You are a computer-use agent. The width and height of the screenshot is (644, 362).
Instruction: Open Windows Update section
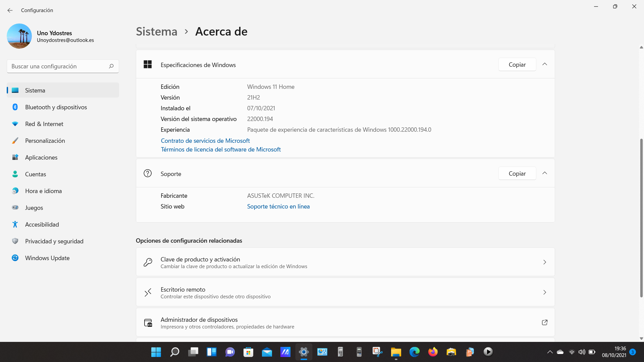click(x=47, y=258)
